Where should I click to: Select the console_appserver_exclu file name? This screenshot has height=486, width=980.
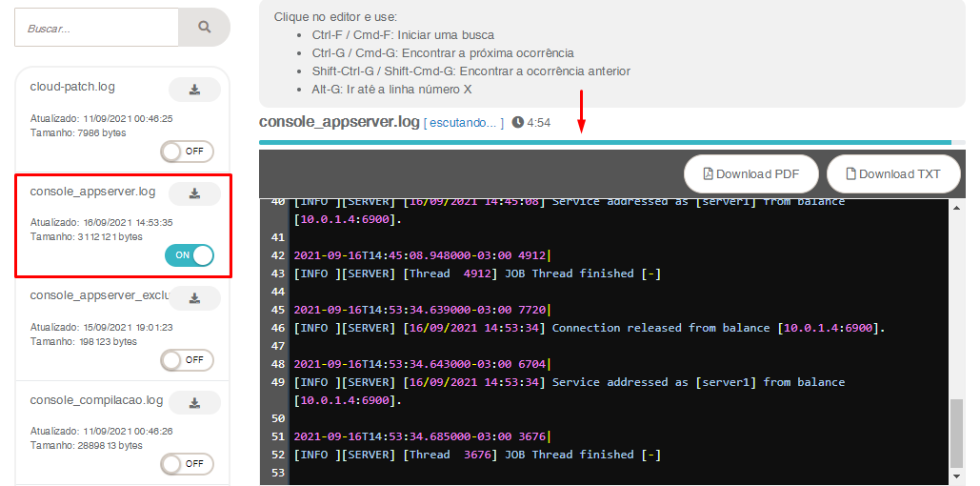tap(100, 295)
